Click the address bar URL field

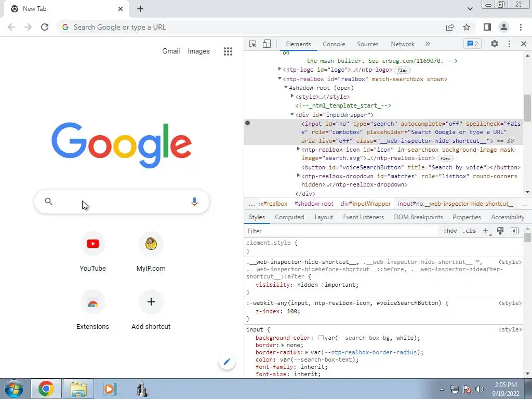[251, 27]
